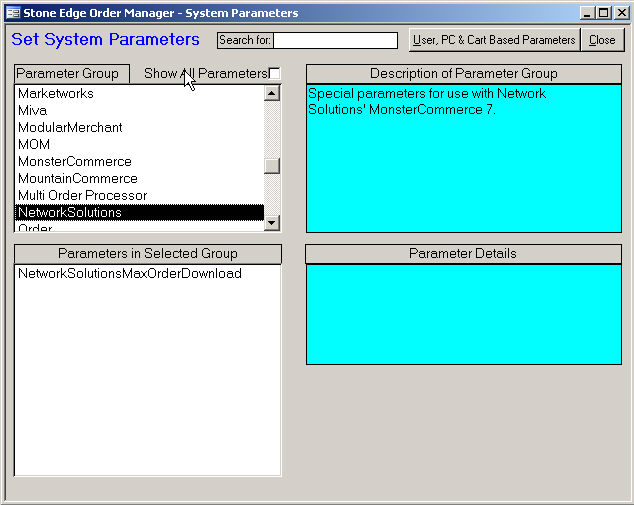This screenshot has height=505, width=634.
Task: Click the Stone Edge title bar icon
Action: coord(13,13)
